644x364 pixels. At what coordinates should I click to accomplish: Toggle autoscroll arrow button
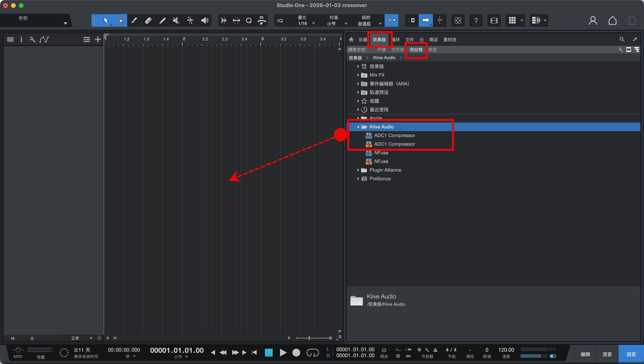425,20
